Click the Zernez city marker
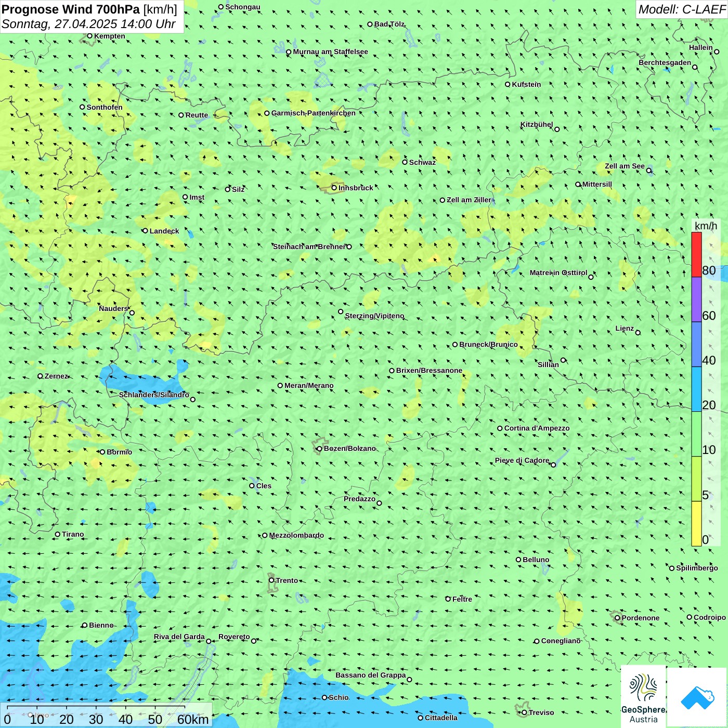The image size is (728, 728). [x=40, y=376]
